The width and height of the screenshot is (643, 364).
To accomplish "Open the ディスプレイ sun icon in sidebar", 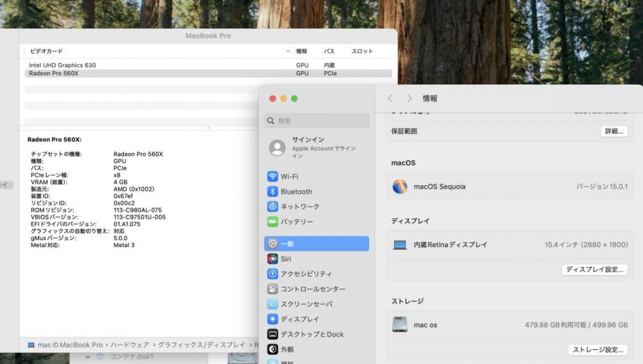I will pos(272,319).
